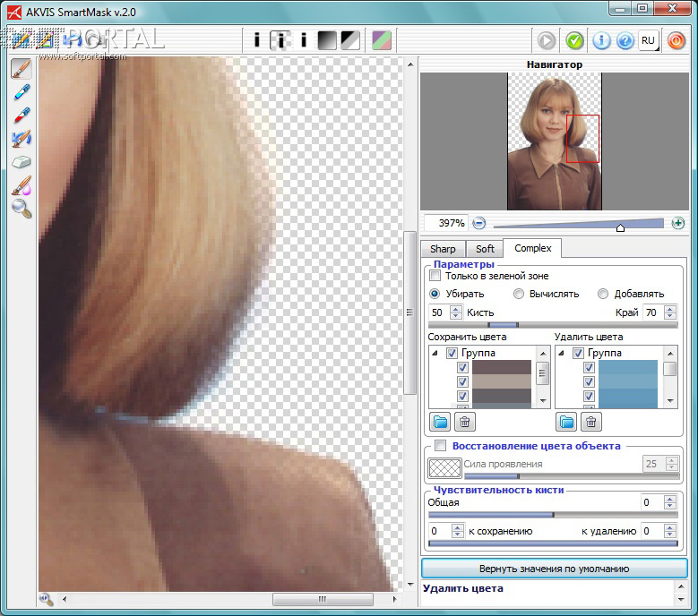
Task: Click the grey Run play button
Action: coord(547,40)
